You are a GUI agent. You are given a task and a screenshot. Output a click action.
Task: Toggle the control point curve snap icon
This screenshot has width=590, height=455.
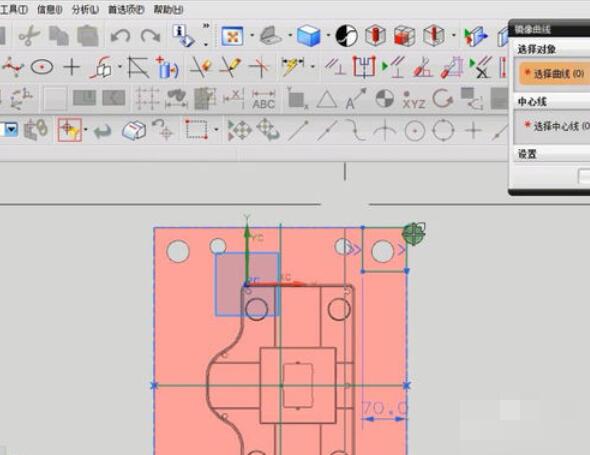click(356, 130)
